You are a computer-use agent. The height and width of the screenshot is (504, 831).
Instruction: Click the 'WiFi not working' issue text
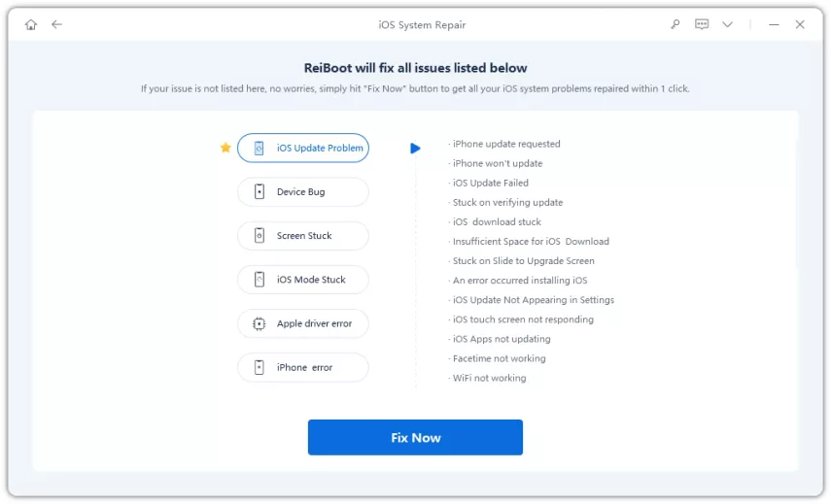pos(489,378)
